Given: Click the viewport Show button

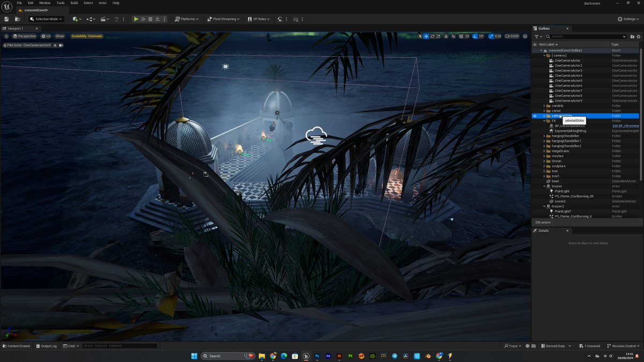Looking at the screenshot, I should click(x=60, y=36).
